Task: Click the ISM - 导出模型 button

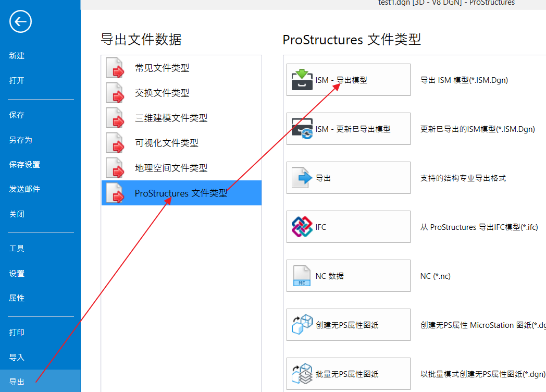Action: click(x=348, y=80)
